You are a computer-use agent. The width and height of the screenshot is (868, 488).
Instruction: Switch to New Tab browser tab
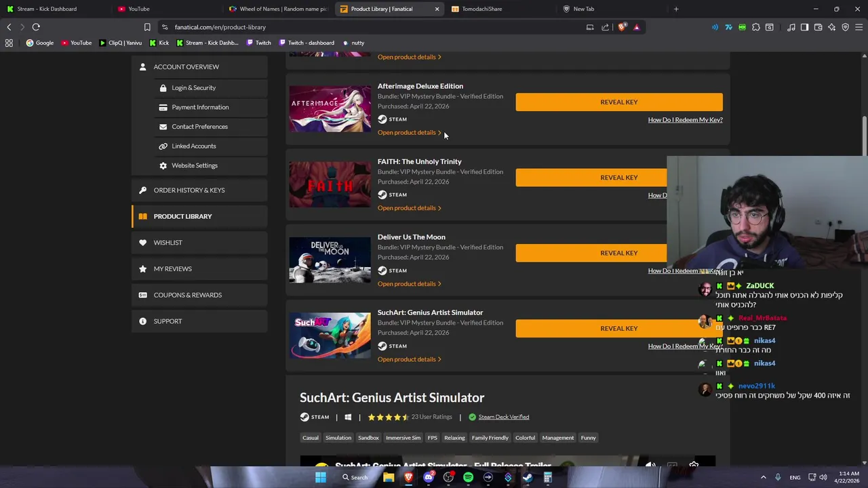[610, 9]
